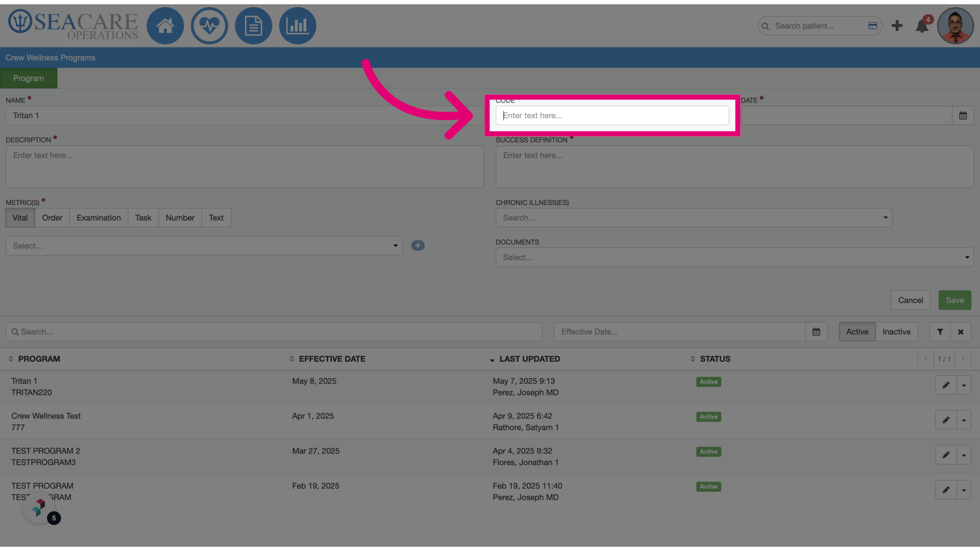This screenshot has height=551, width=980.
Task: Select the Examination metric type
Action: pyautogui.click(x=99, y=218)
